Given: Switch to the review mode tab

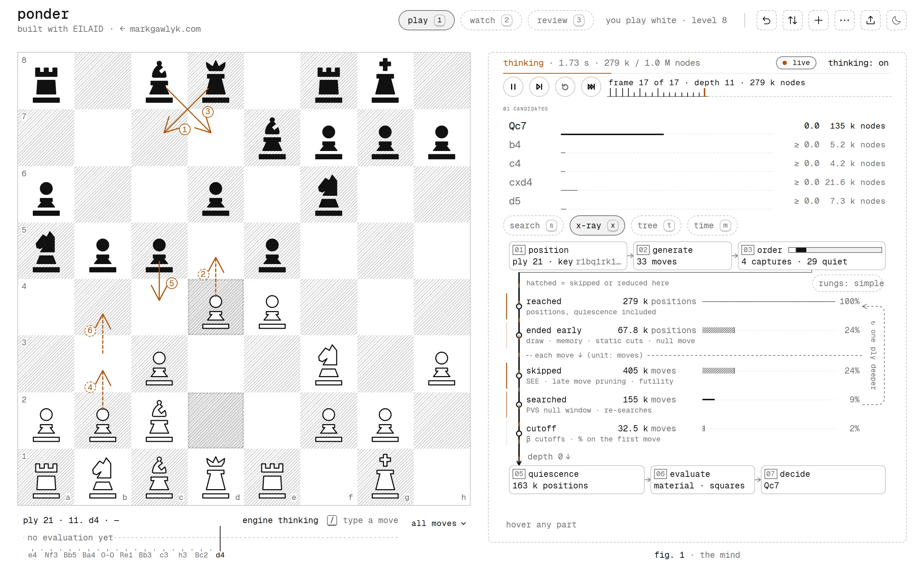Looking at the screenshot, I should [561, 20].
